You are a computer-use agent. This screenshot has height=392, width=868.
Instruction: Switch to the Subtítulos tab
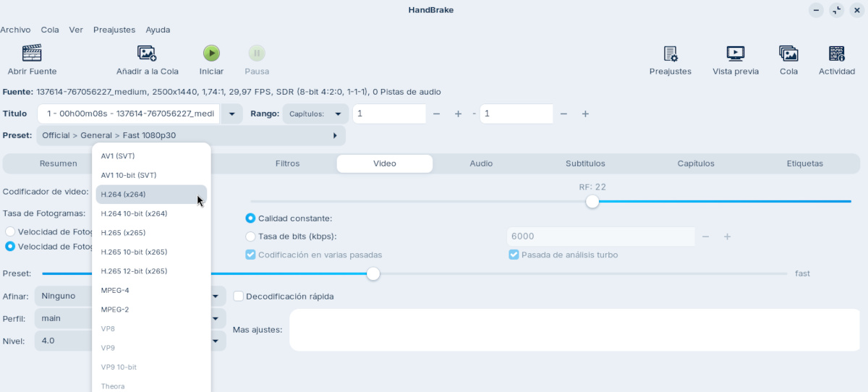[585, 163]
